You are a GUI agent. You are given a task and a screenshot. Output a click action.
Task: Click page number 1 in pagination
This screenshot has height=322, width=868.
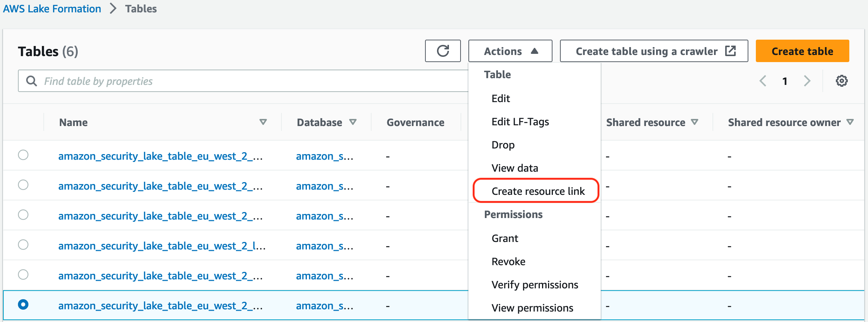tap(785, 81)
